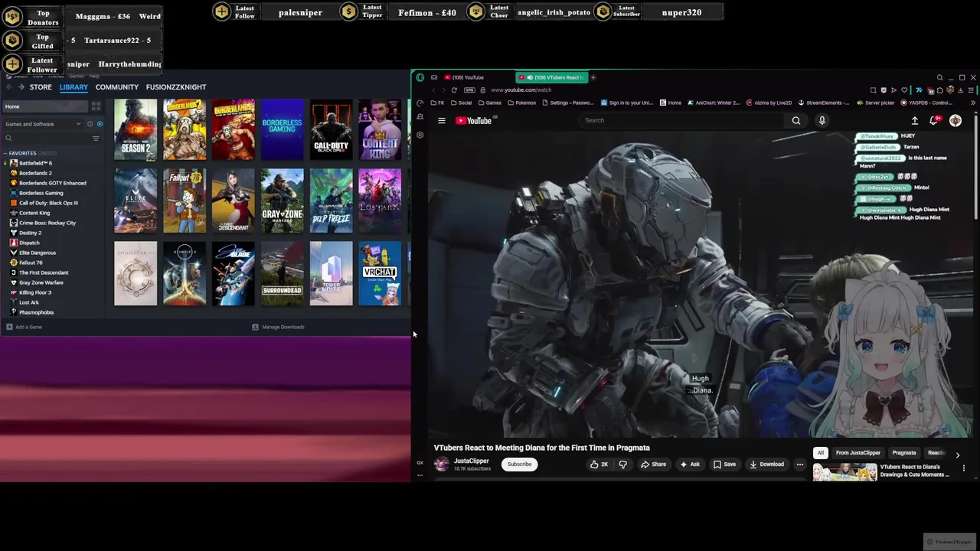980x551 pixels.
Task: Open Gray Zone Warfare game cover
Action: pos(282,201)
